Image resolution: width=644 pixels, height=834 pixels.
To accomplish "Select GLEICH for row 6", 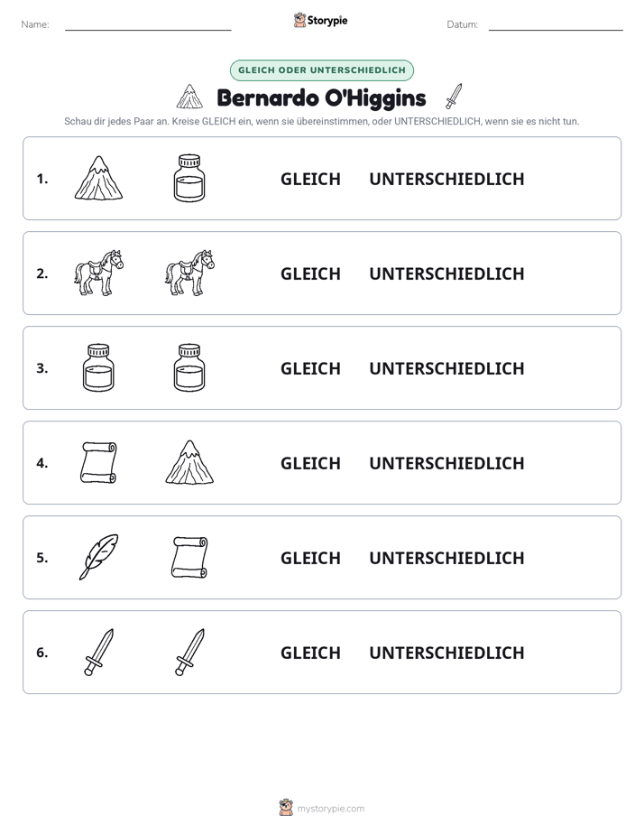I will [x=310, y=653].
